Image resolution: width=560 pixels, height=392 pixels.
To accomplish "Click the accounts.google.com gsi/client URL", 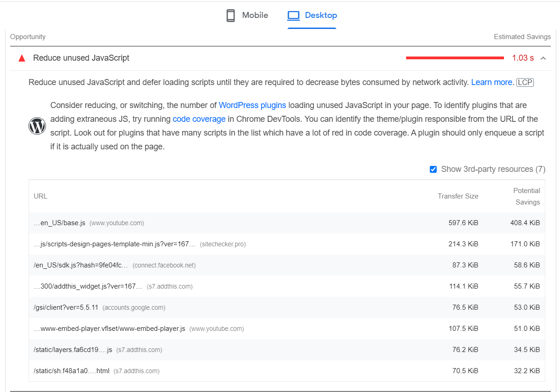I will tap(66, 307).
